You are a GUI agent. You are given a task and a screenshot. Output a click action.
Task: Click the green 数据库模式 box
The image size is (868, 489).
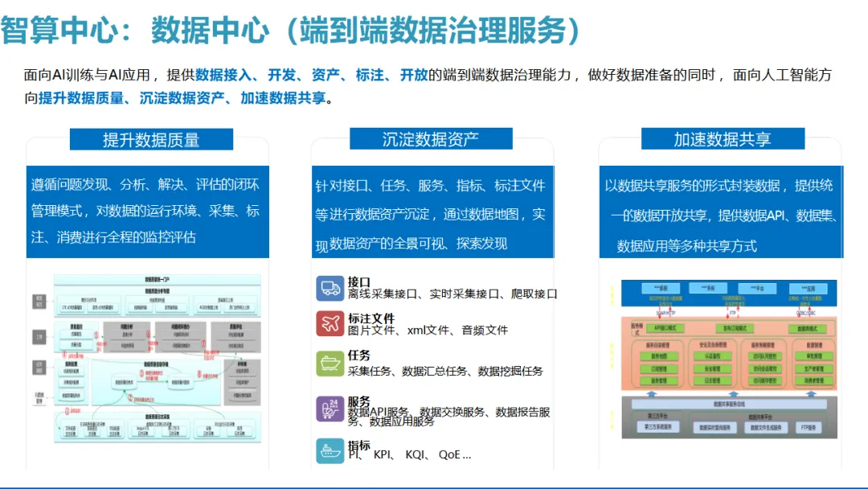(x=807, y=329)
